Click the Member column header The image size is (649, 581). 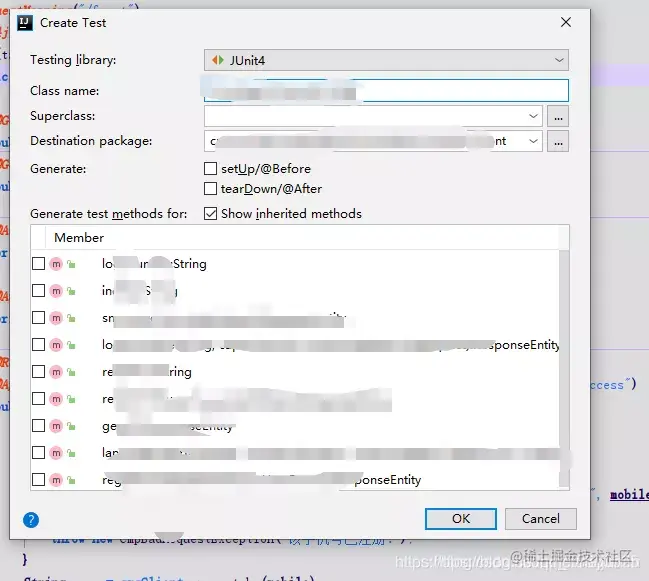(x=79, y=238)
